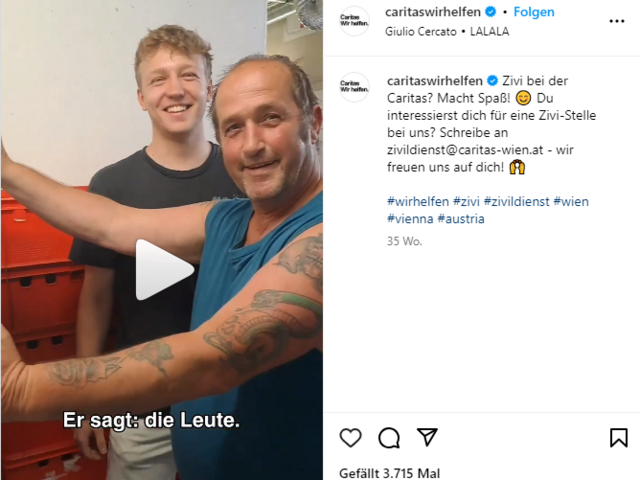The height and width of the screenshot is (480, 640).
Task: Open the #wien hashtag
Action: (571, 201)
